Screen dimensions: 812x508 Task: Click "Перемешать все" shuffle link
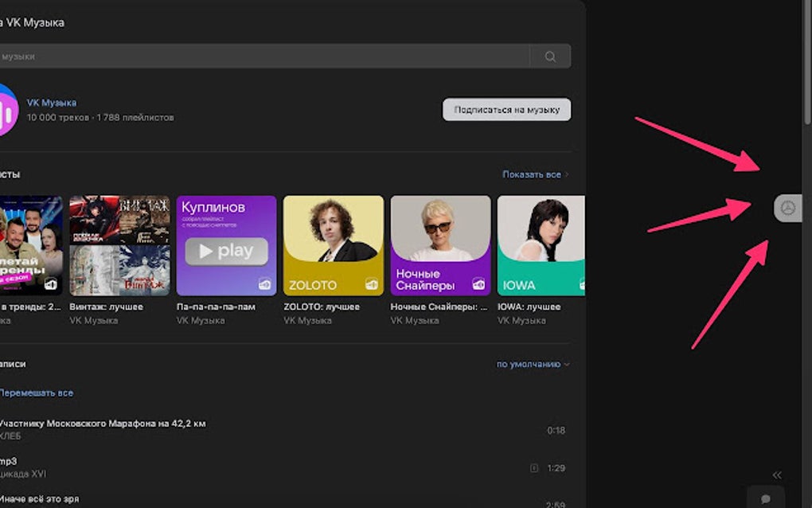[x=37, y=393]
